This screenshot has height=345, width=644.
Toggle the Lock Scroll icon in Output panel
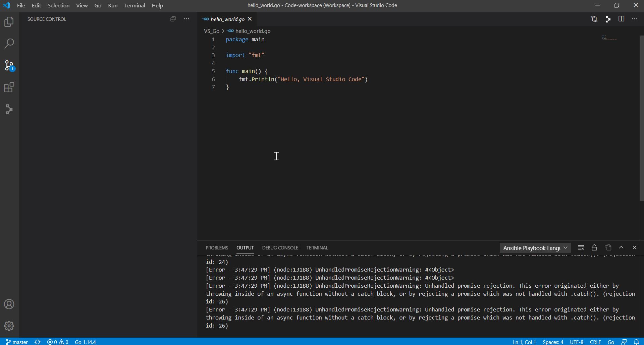pyautogui.click(x=594, y=247)
